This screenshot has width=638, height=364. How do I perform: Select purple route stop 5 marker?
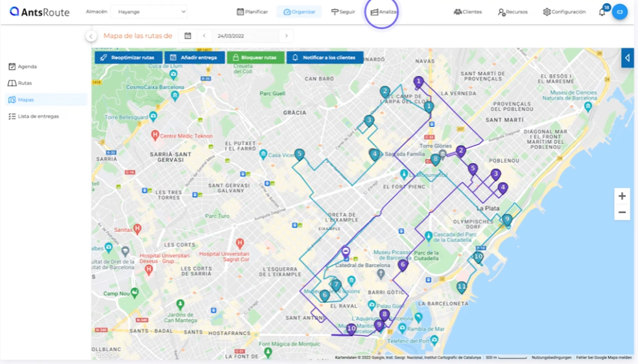click(x=473, y=169)
